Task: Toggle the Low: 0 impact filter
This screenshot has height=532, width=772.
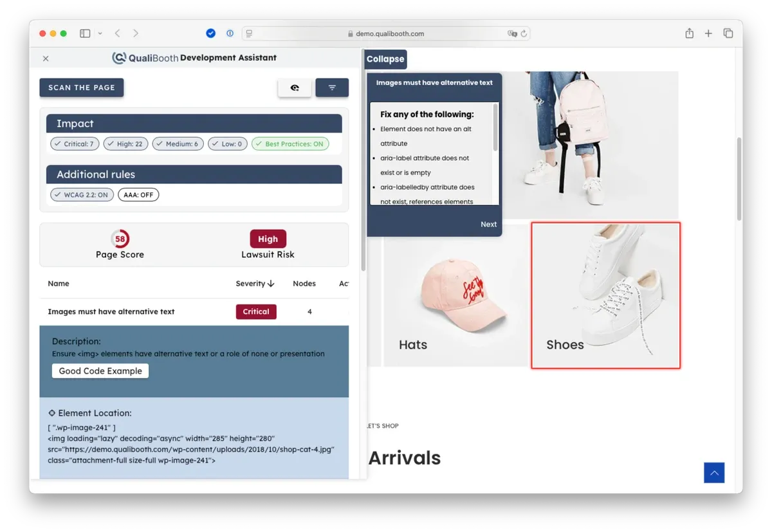Action: click(228, 144)
